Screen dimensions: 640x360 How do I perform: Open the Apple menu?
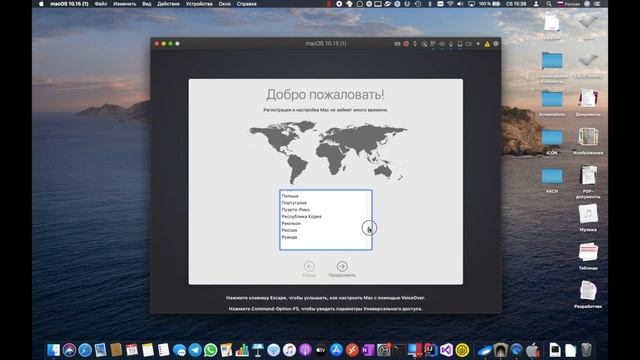(x=41, y=4)
